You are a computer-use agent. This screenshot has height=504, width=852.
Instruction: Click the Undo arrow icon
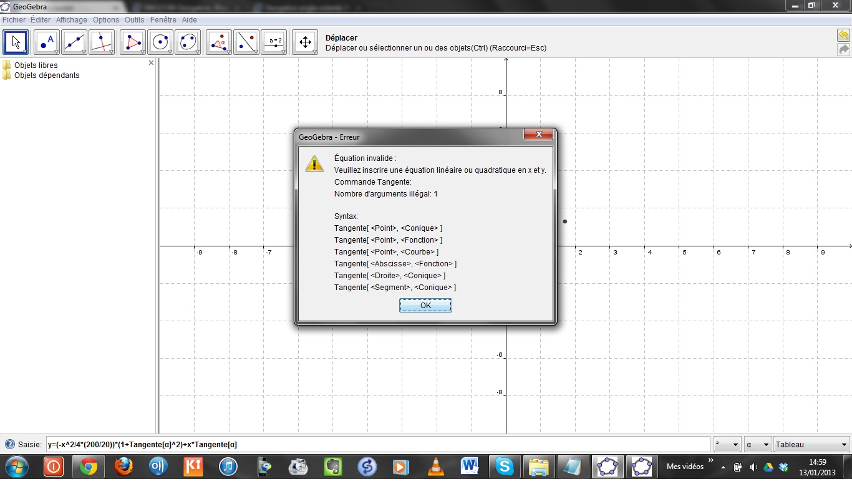pyautogui.click(x=843, y=36)
